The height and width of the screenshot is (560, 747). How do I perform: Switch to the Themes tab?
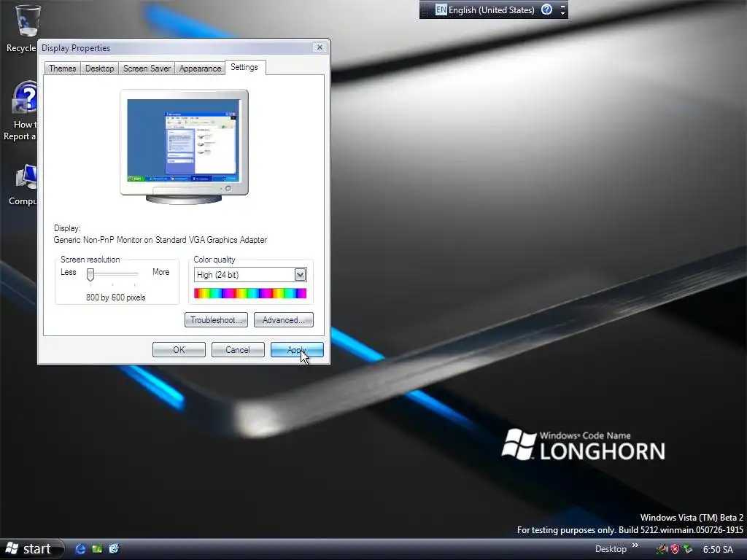pos(63,69)
